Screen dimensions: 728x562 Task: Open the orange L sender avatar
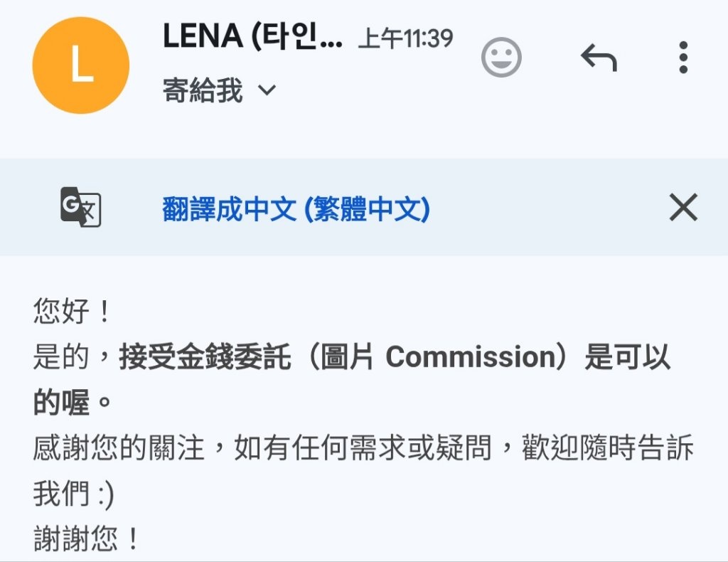[81, 65]
